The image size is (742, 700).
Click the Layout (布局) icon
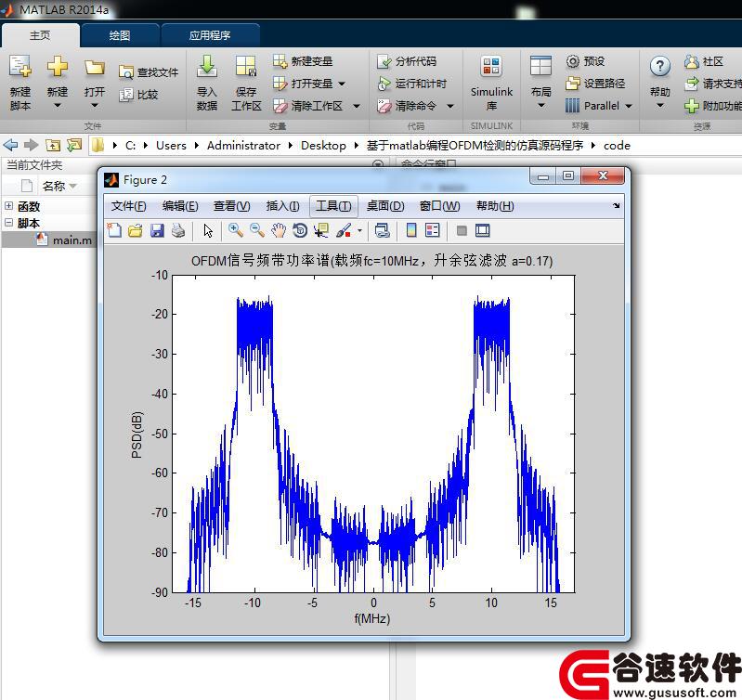click(540, 67)
